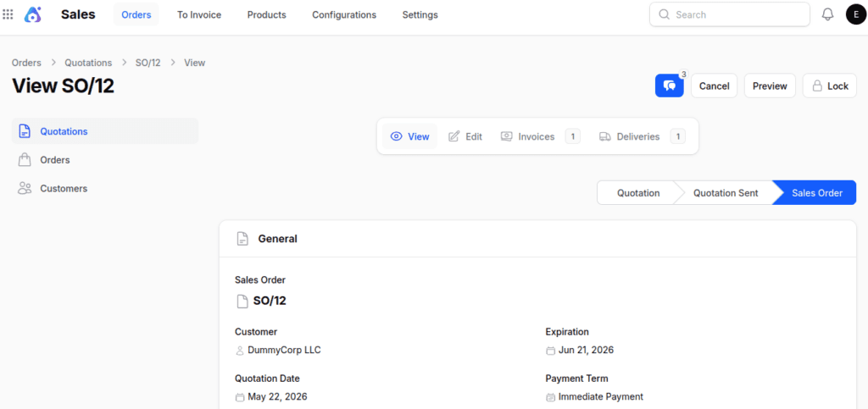The image size is (868, 409).
Task: Click the calendar icon beside Jun 21, 2026
Action: click(x=550, y=351)
